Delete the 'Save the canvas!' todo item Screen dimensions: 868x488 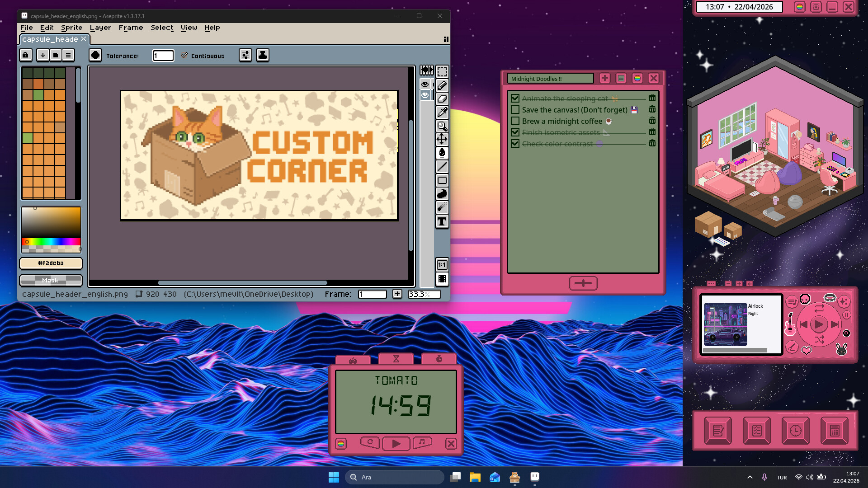point(652,109)
